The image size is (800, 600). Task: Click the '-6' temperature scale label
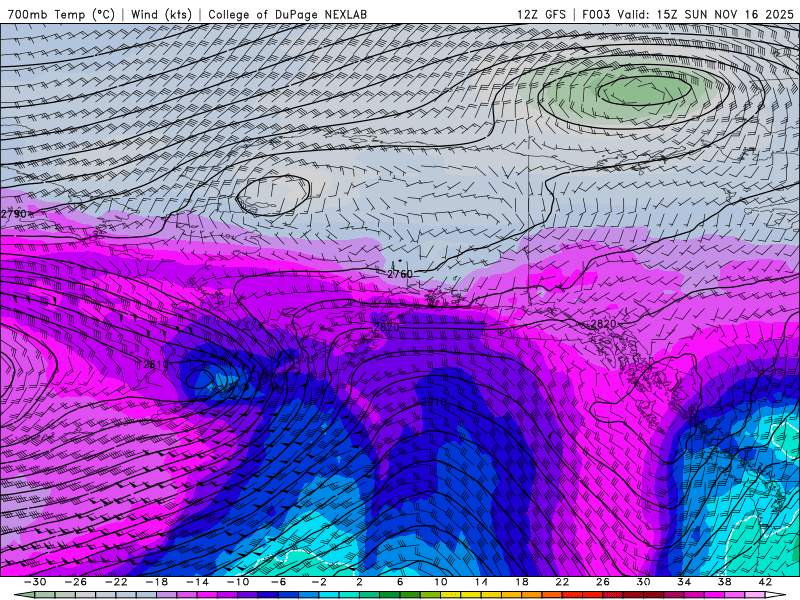[278, 582]
